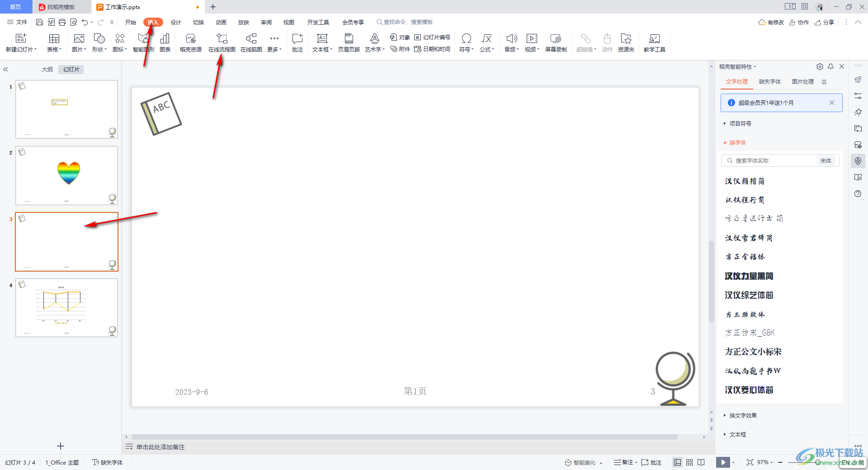This screenshot has height=470, width=868.
Task: Click the Undo arrow icon
Action: coord(85,22)
